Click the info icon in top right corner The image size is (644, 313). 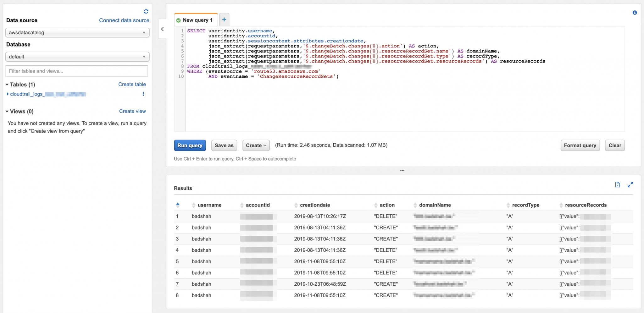click(x=635, y=13)
